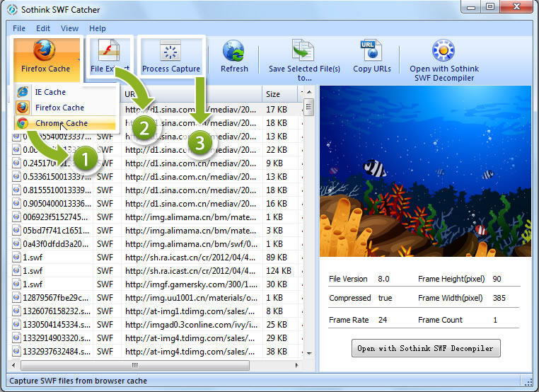The height and width of the screenshot is (392, 539).
Task: Click the Copy URLs icon
Action: click(x=371, y=50)
